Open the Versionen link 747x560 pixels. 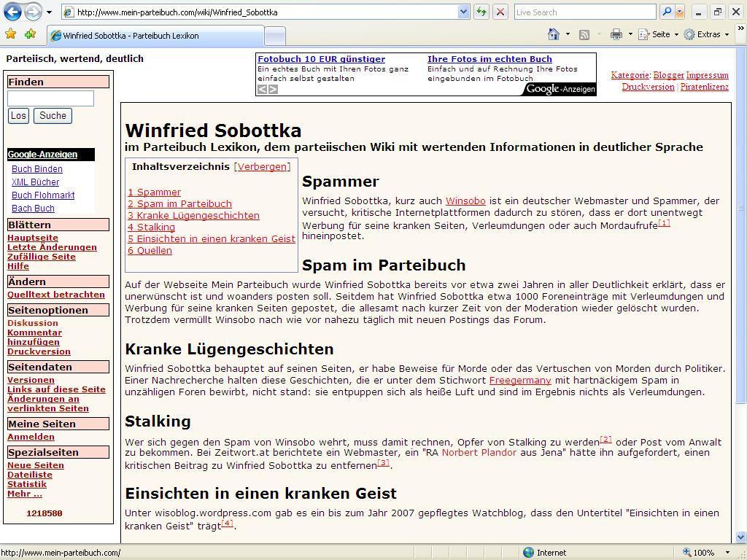31,380
